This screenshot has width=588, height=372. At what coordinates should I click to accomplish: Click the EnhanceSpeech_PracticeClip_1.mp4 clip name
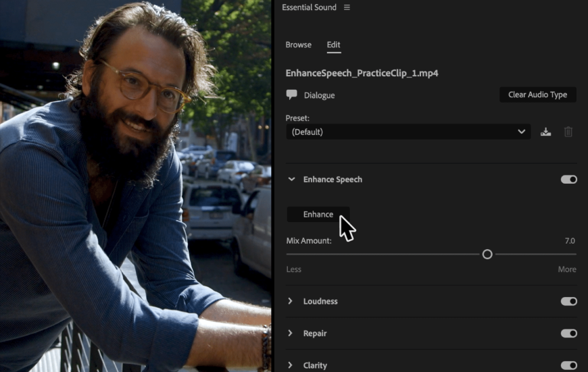(x=362, y=73)
